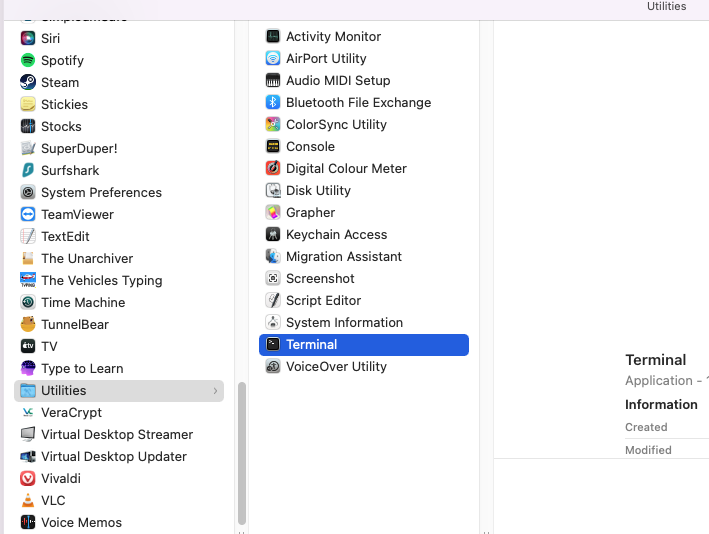This screenshot has width=709, height=534.
Task: Select the VoiceOver Utility name
Action: (336, 366)
